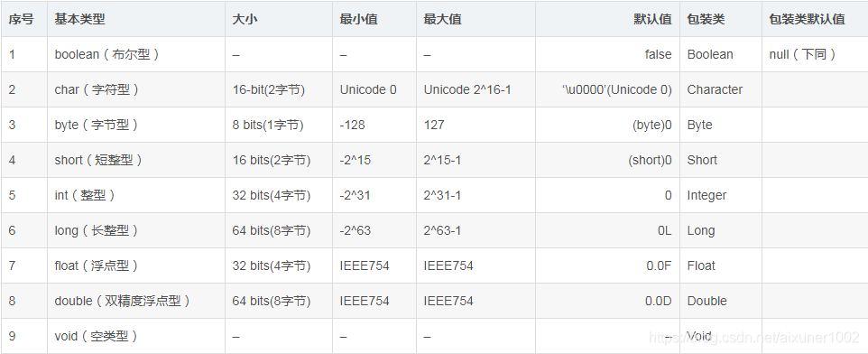The height and width of the screenshot is (354, 868).
Task: Click the float row IEEE754 minimum cell
Action: click(374, 265)
